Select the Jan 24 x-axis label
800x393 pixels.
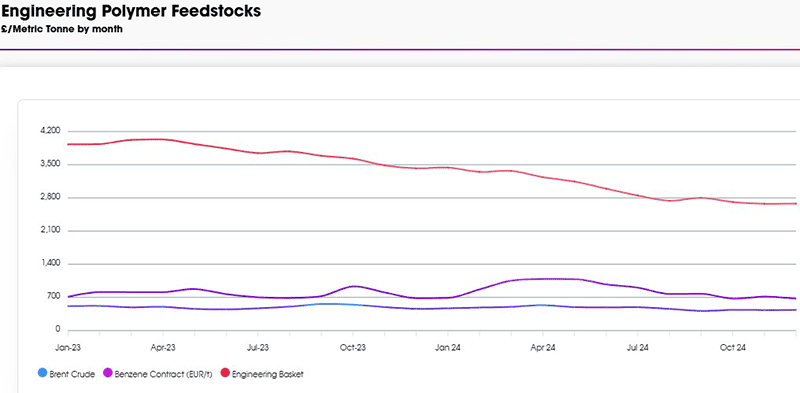[x=447, y=348]
